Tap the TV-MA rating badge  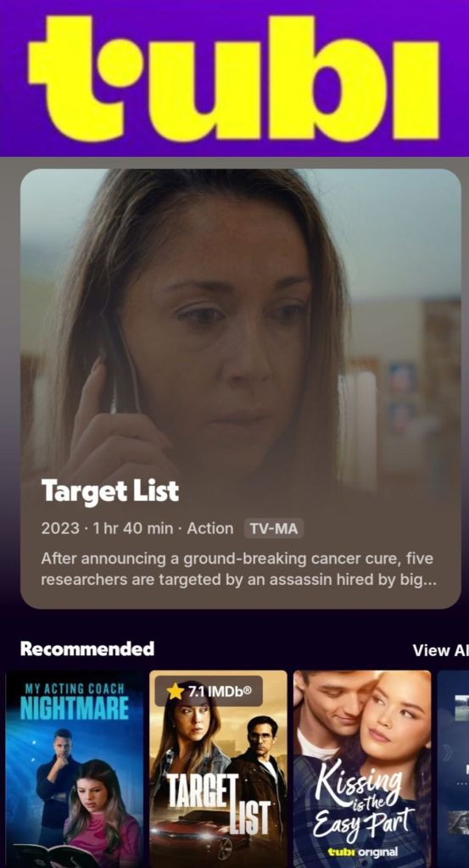pyautogui.click(x=274, y=529)
